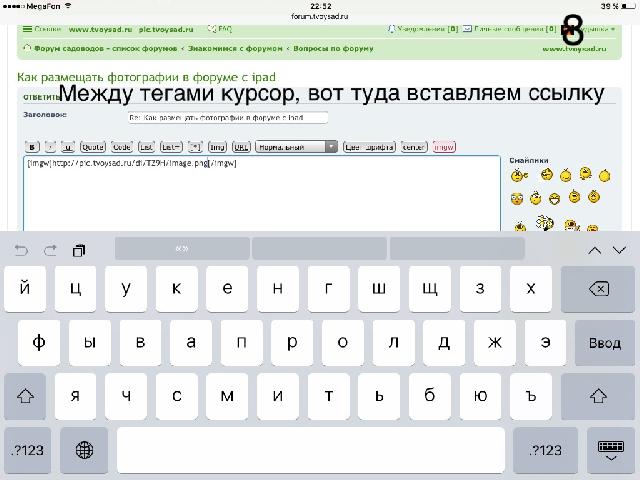Tap the .?123 key beside the globe key

pos(27,450)
